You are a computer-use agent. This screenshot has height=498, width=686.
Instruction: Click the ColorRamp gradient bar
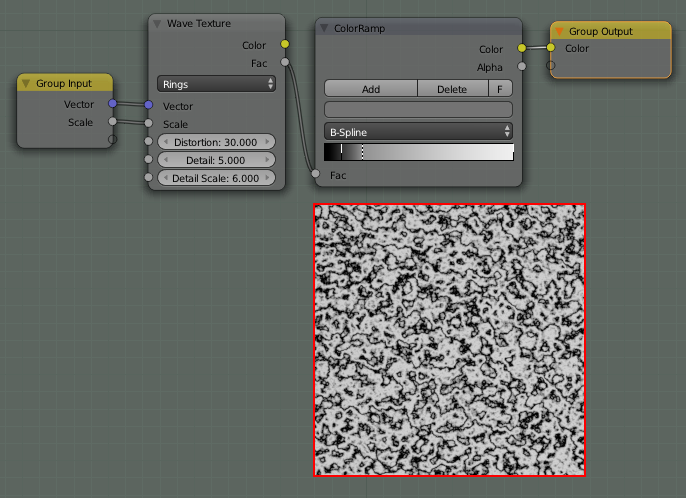(419, 152)
